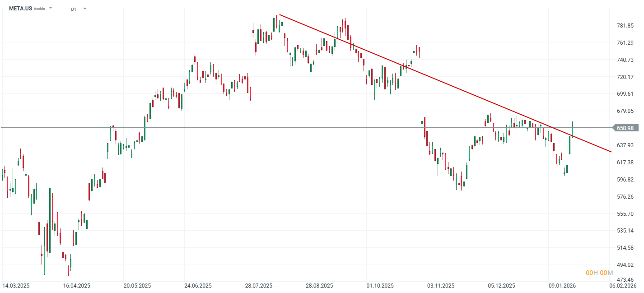Viewport: 644px width, 293px height.
Task: Select the 24.06.2025 time axis label
Action: pyautogui.click(x=198, y=286)
